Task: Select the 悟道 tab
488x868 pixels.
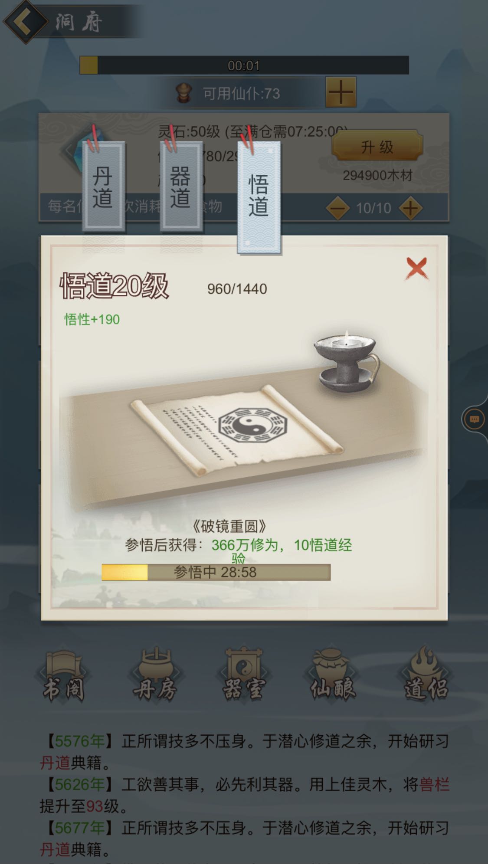Action: (259, 197)
